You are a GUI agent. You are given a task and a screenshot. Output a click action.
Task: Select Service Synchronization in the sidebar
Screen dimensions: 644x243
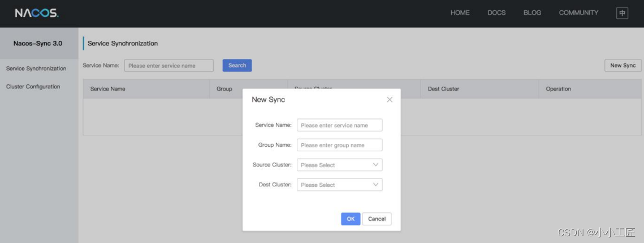36,69
